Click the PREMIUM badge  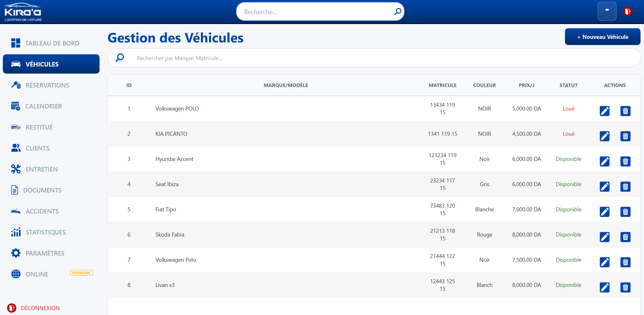coord(81,273)
